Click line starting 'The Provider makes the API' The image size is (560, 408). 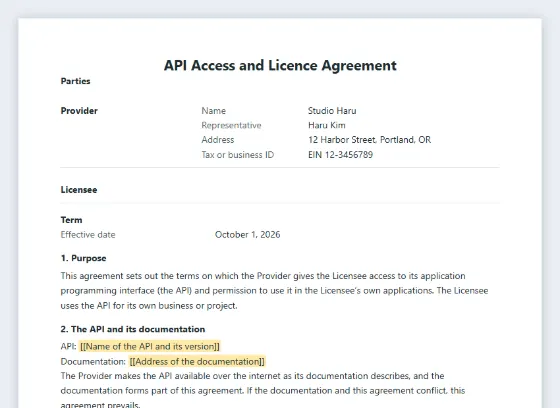[252, 376]
